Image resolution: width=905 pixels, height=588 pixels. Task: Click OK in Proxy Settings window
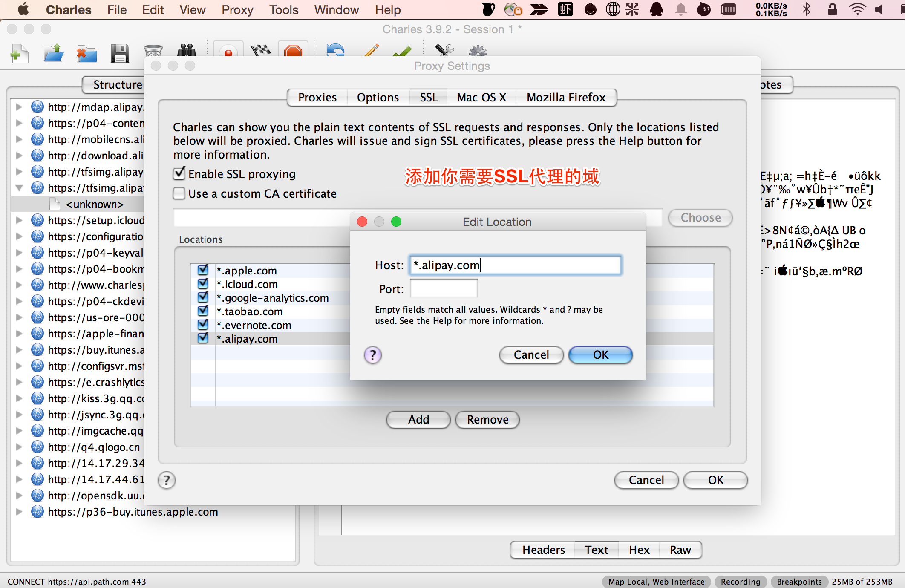(x=716, y=480)
